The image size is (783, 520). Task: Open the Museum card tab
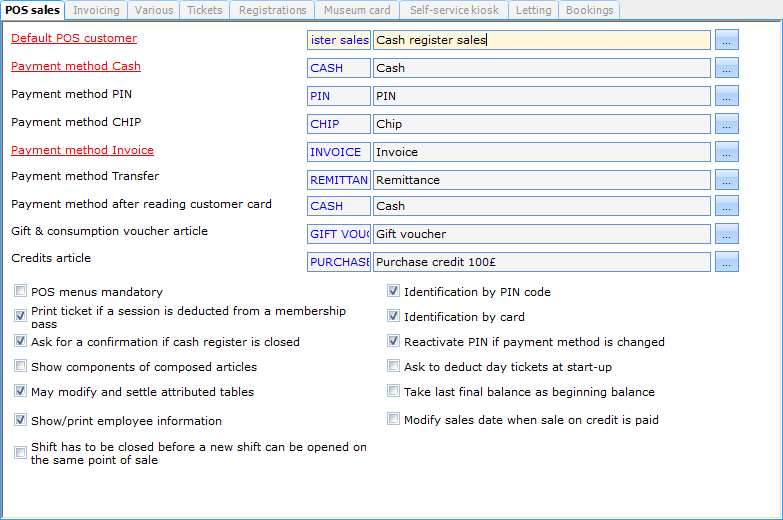(356, 10)
